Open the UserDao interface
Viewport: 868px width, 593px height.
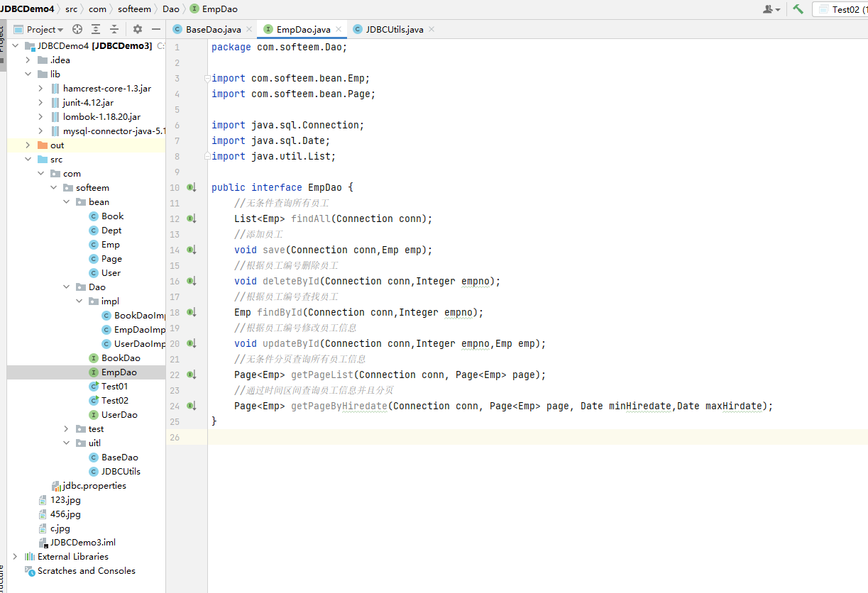coord(119,414)
